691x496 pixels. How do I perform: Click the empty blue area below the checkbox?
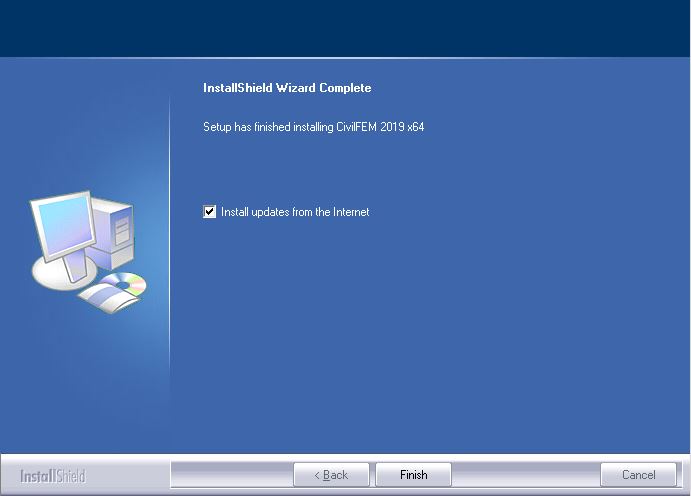click(x=430, y=340)
